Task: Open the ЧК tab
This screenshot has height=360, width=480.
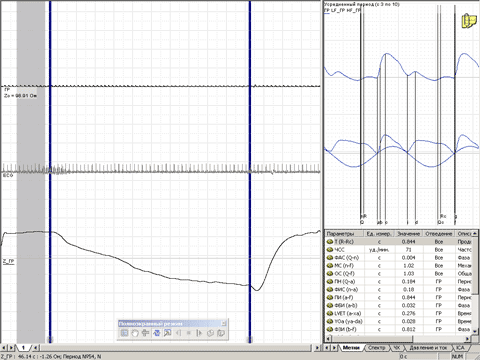Action: click(396, 348)
